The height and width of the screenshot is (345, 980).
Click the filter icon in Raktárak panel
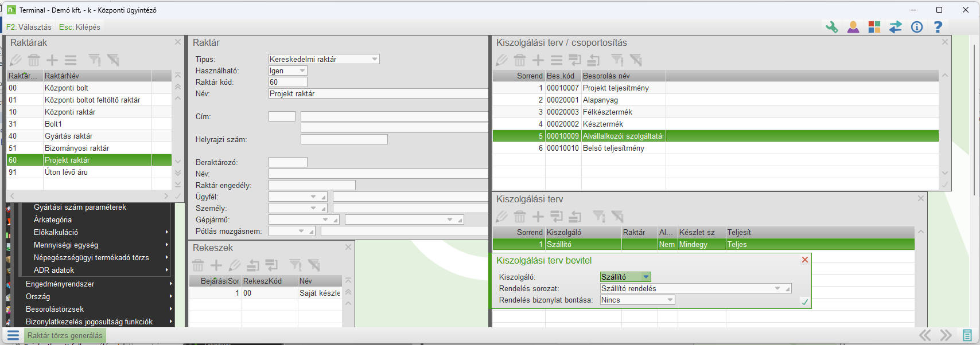pyautogui.click(x=94, y=60)
